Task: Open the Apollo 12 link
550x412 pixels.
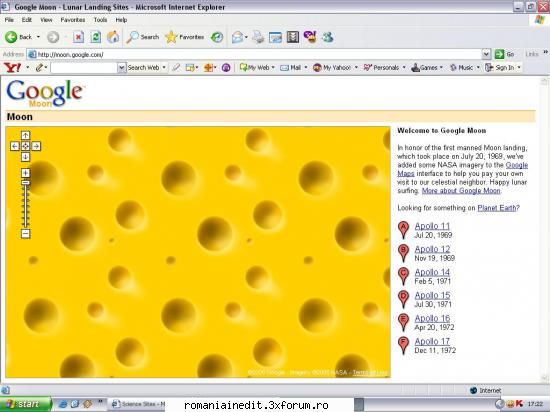Action: point(432,249)
